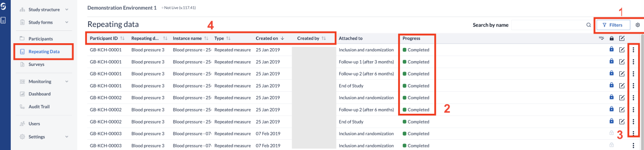Open the Participants page

(41, 39)
